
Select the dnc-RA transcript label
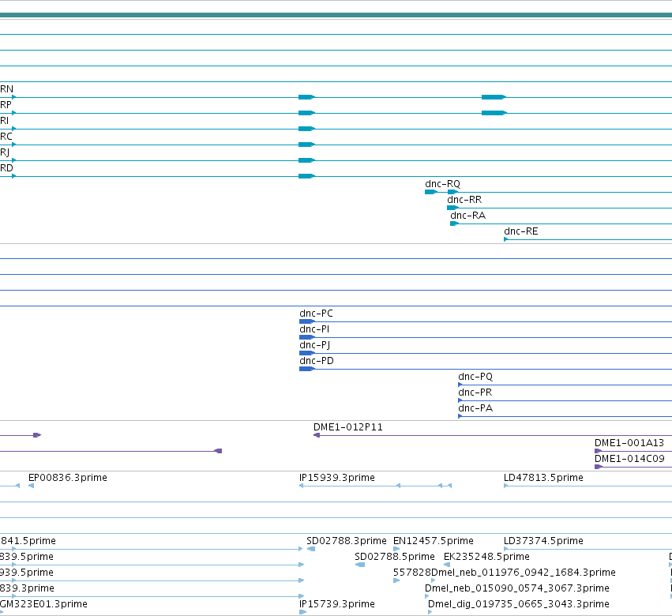pyautogui.click(x=467, y=216)
